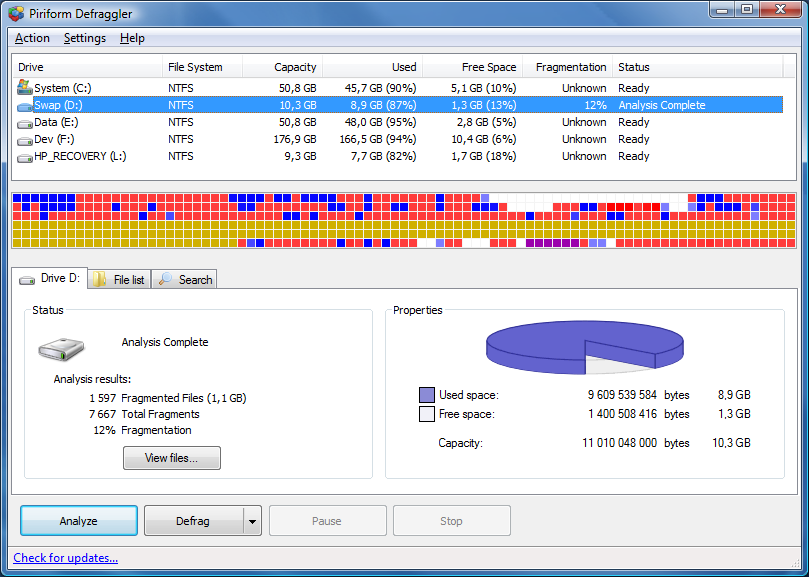Select the System (C:) drive row
The height and width of the screenshot is (577, 809).
click(x=400, y=88)
